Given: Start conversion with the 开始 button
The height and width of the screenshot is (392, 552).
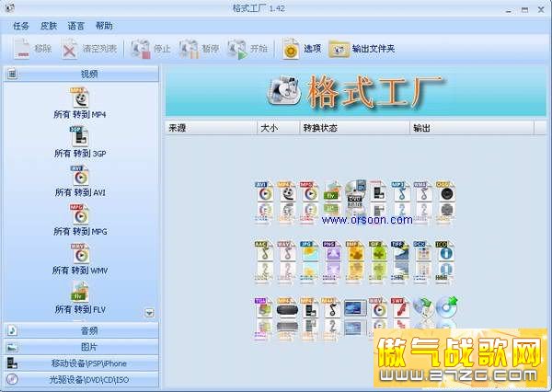Looking at the screenshot, I should tap(247, 49).
